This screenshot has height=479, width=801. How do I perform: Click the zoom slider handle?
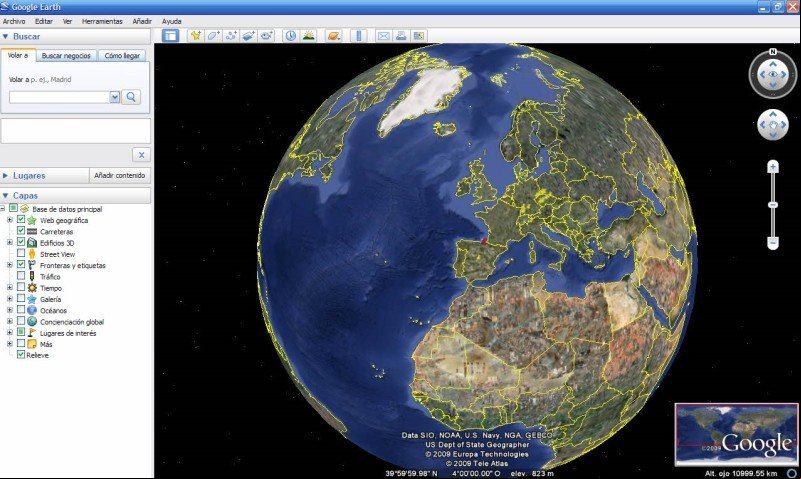773,205
